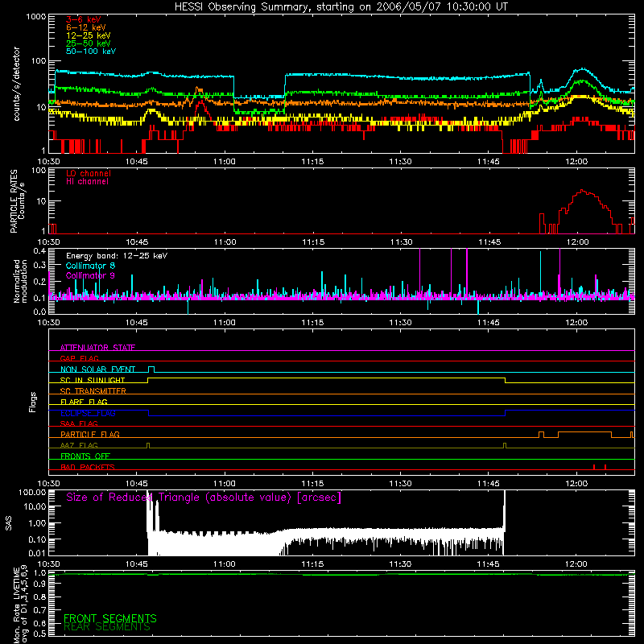Click the long PARTICLE_FLAG raised segment near 12:00
The width and height of the screenshot is (644, 644).
[x=584, y=435]
